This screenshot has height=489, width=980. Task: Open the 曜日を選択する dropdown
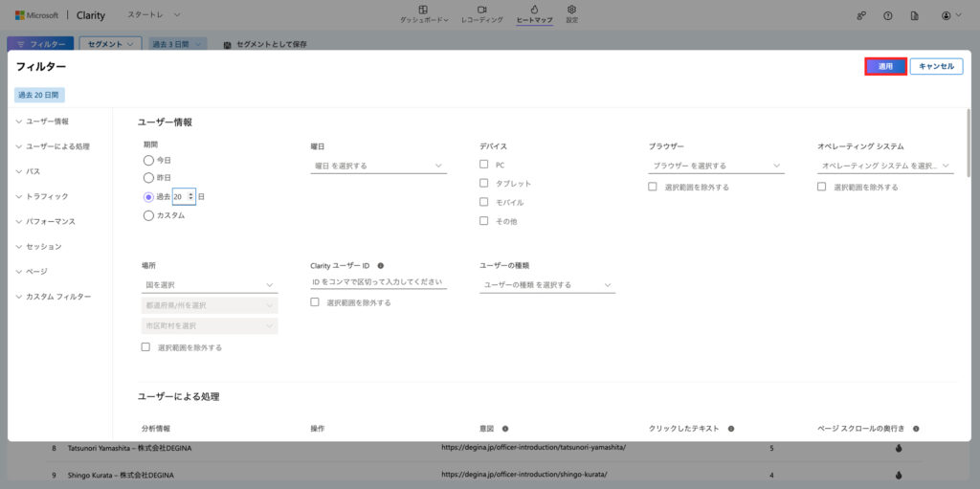(379, 167)
